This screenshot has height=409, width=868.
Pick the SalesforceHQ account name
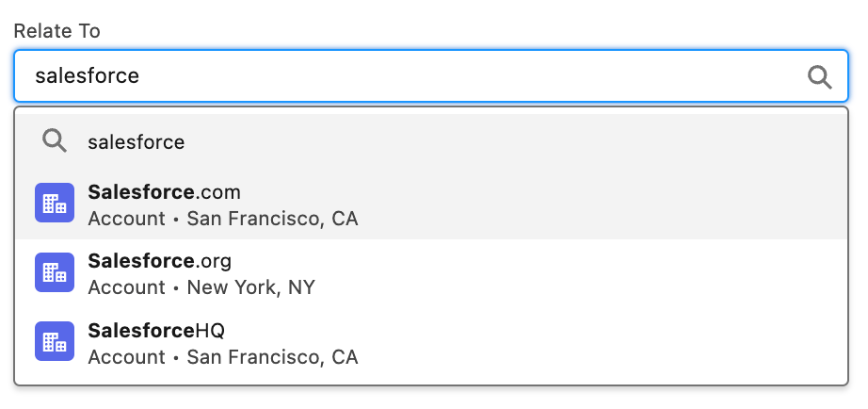click(156, 331)
